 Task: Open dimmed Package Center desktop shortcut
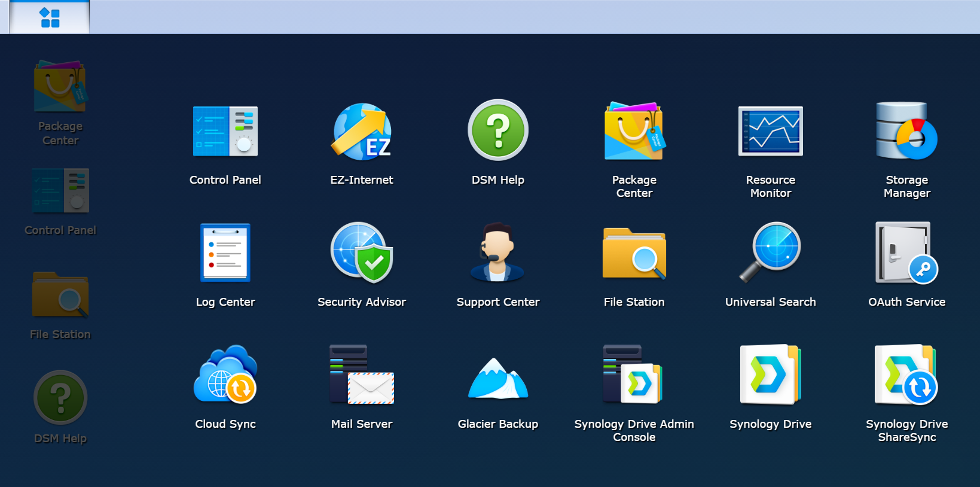pyautogui.click(x=60, y=86)
